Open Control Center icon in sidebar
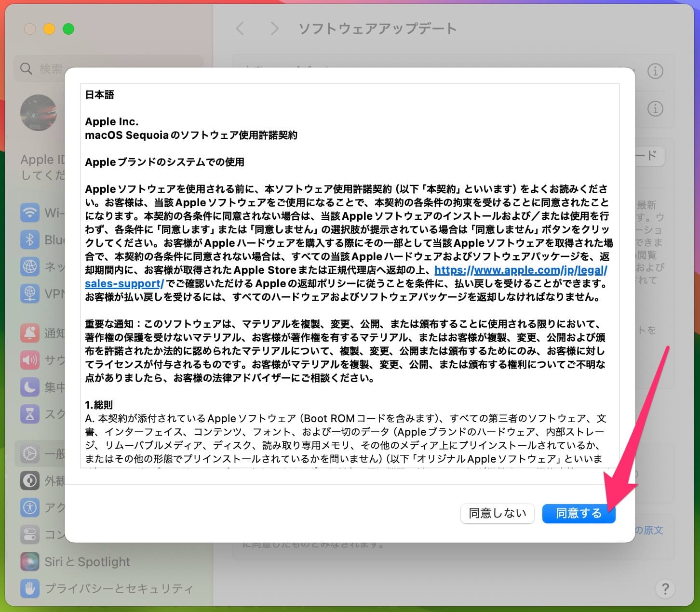This screenshot has height=612, width=700. (30, 534)
